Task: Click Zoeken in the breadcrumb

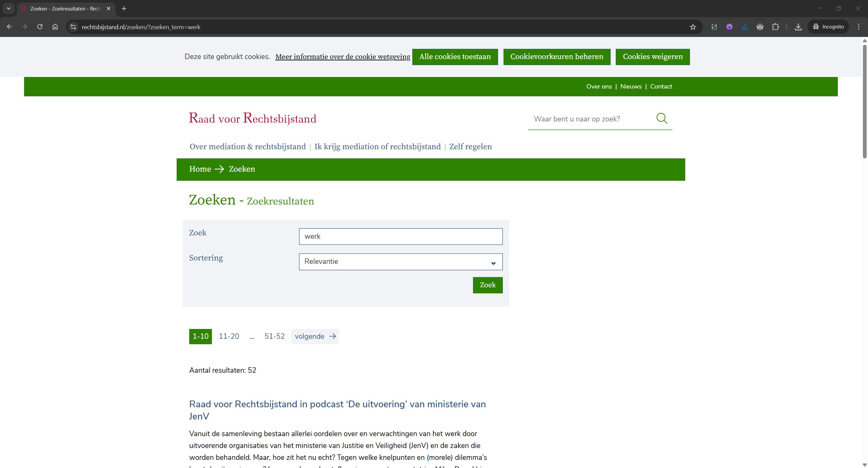Action: [x=242, y=169]
